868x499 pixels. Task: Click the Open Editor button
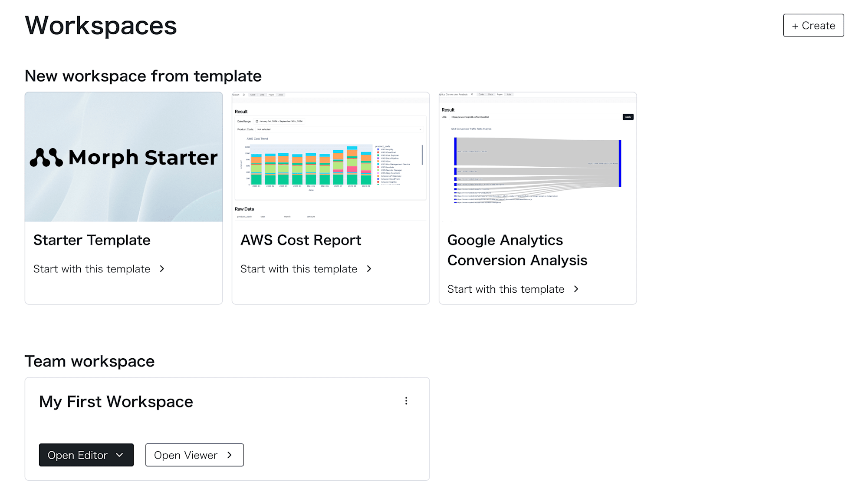pos(86,455)
